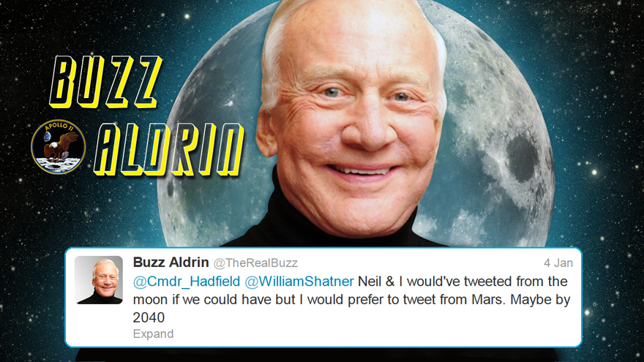Select the word Neil in the tweet
Screen dimensions: 644x362
[370, 282]
